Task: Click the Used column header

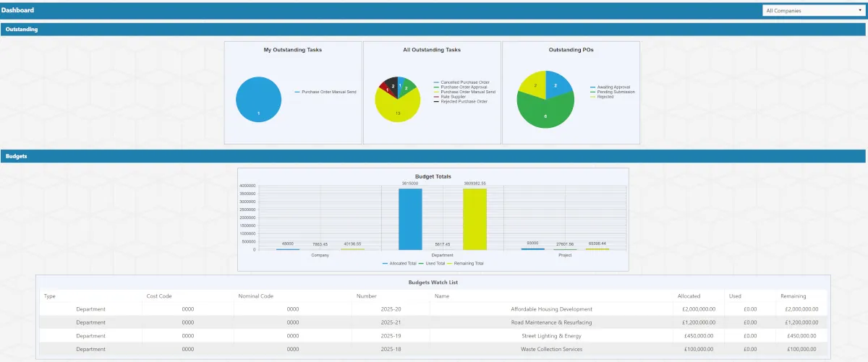Action: coord(735,296)
